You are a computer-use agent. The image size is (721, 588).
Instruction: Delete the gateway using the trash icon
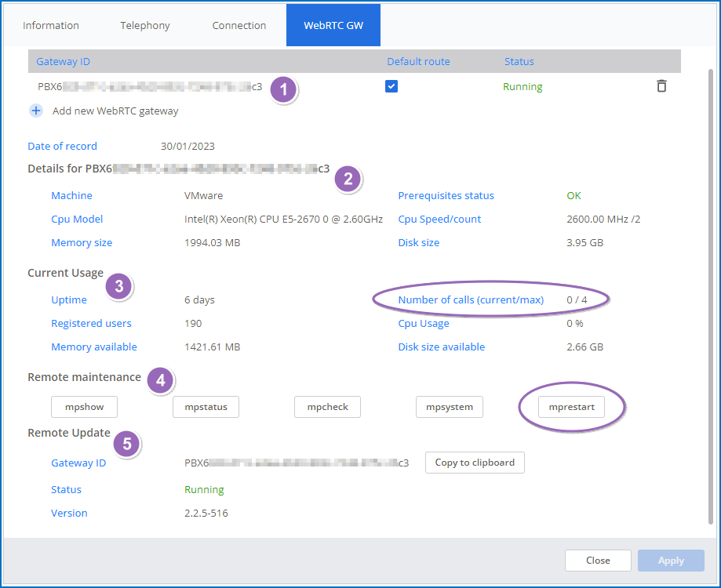click(663, 87)
